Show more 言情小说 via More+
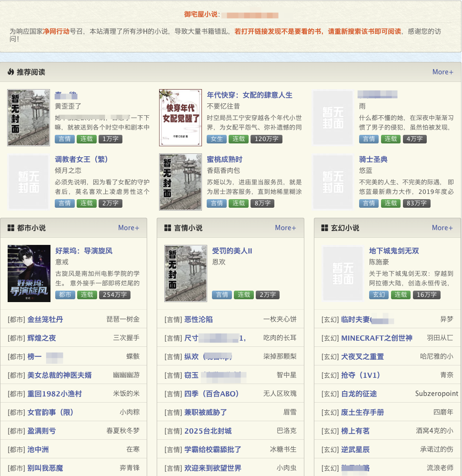Image resolution: width=462 pixels, height=476 pixels. [285, 228]
